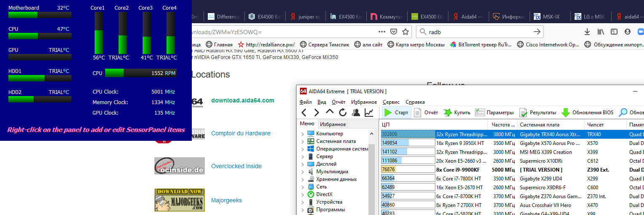This screenshot has height=215, width=644.
Task: Expand the Мультимедиа tree node
Action: point(303,172)
